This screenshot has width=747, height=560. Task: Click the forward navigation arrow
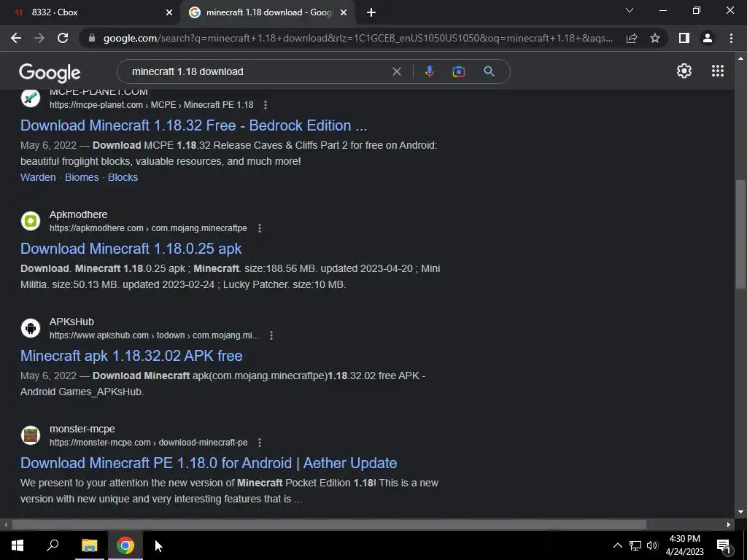click(x=39, y=38)
